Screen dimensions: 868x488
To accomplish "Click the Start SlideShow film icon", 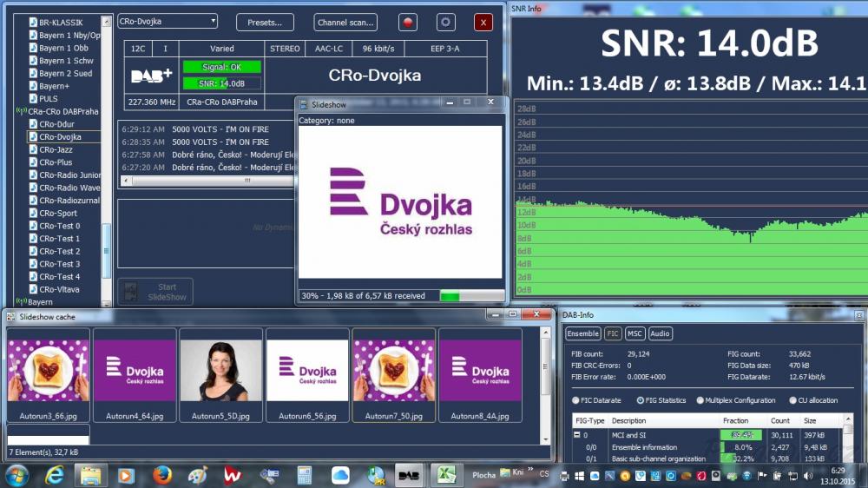I will coord(131,292).
